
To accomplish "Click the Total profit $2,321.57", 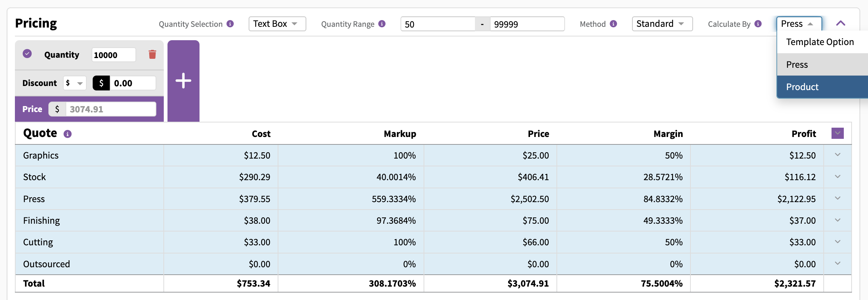I will (x=795, y=284).
